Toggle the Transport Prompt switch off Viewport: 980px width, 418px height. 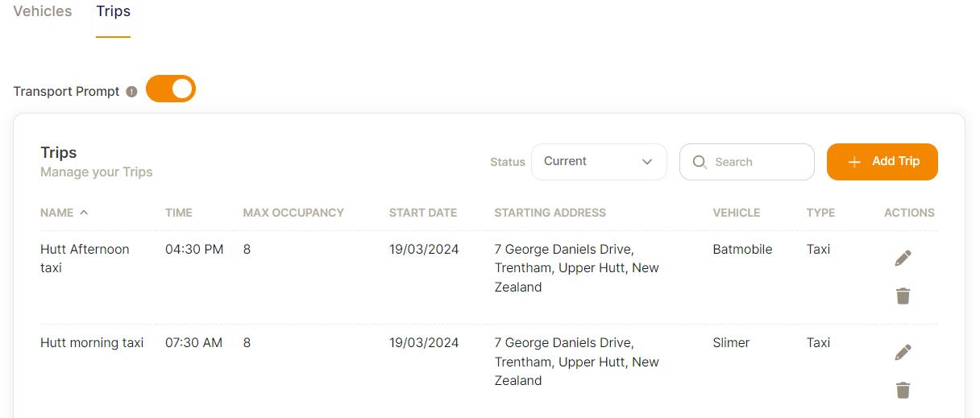[x=171, y=89]
